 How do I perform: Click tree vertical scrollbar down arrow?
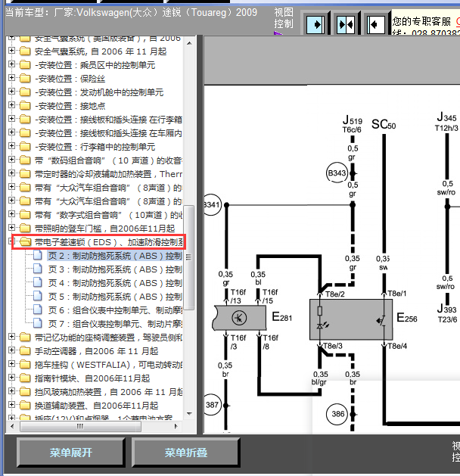pyautogui.click(x=189, y=413)
